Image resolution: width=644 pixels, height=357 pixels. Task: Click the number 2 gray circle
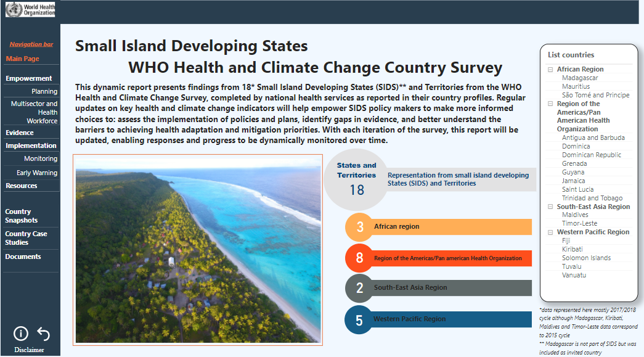(x=360, y=288)
